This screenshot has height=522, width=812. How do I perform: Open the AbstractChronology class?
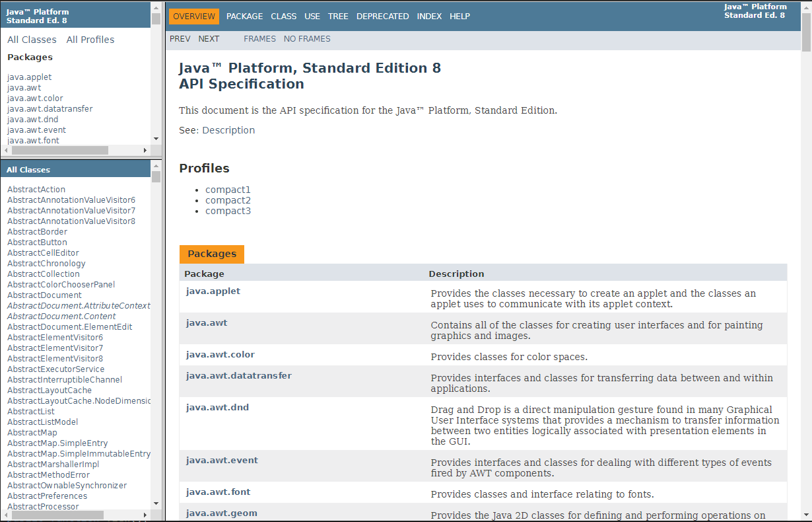click(x=46, y=264)
